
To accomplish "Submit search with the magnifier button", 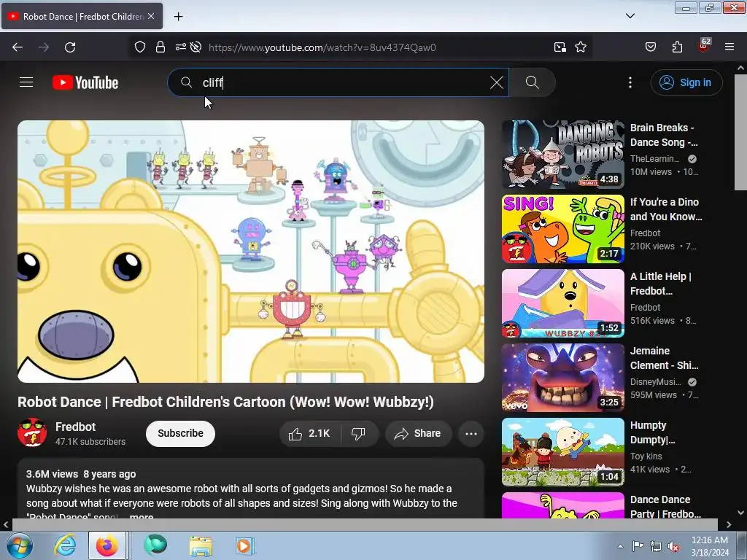I will (532, 82).
